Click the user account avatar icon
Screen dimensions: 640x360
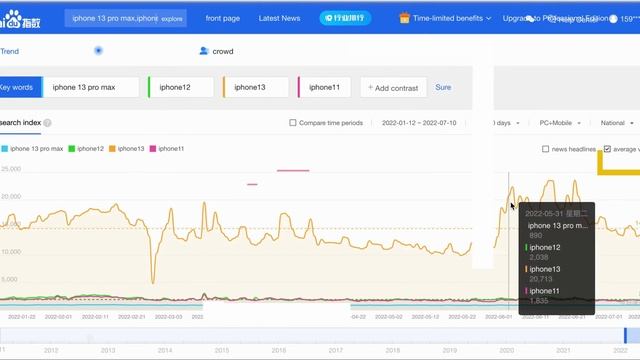point(613,19)
